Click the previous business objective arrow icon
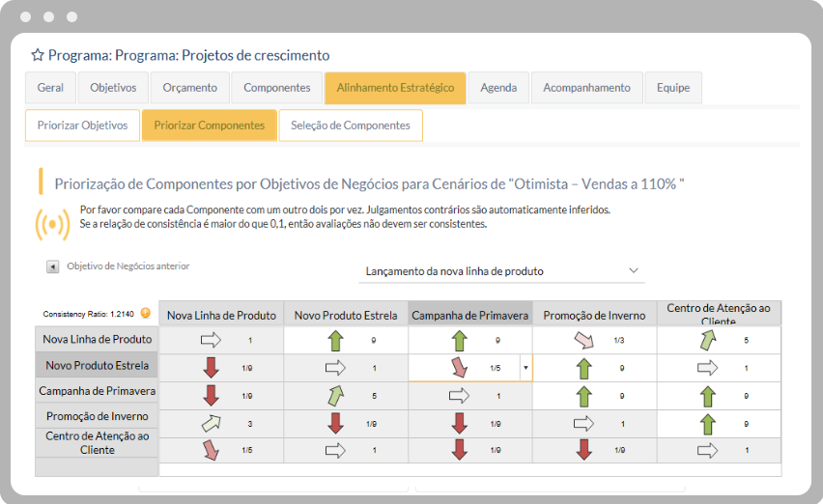The image size is (823, 504). pos(52,266)
